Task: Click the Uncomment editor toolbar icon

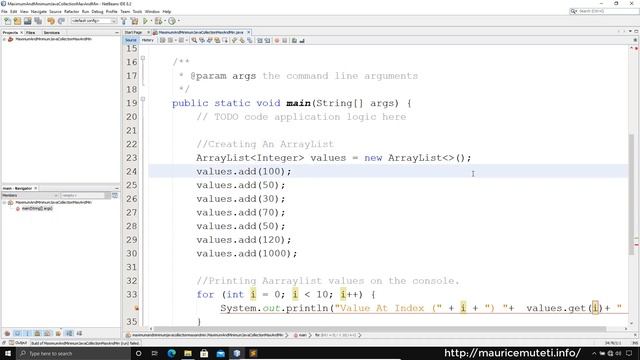Action: [x=302, y=40]
